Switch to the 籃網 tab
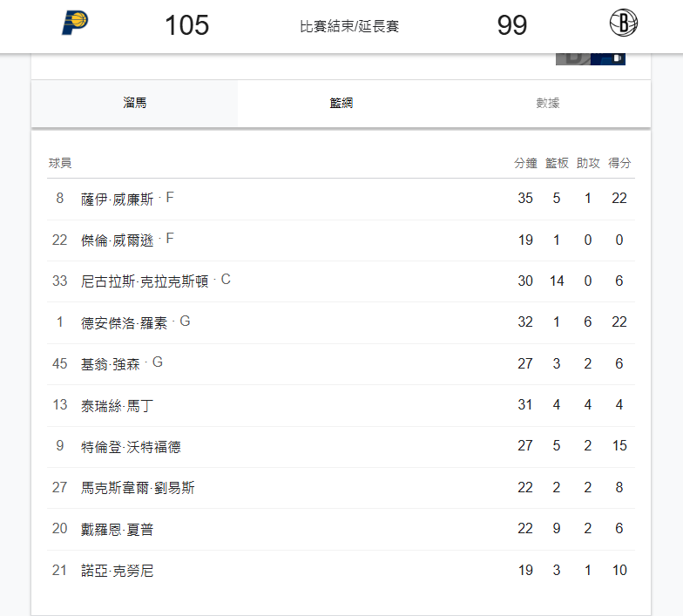Viewport: 683px width, 616px height. (x=341, y=103)
